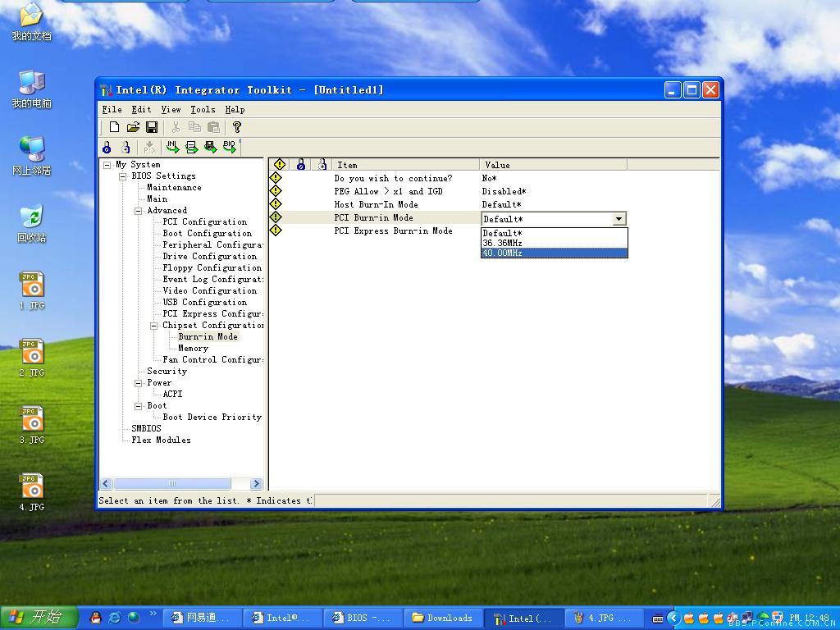Collapse the BIOS Settings tree node
The width and height of the screenshot is (840, 630).
[x=123, y=176]
